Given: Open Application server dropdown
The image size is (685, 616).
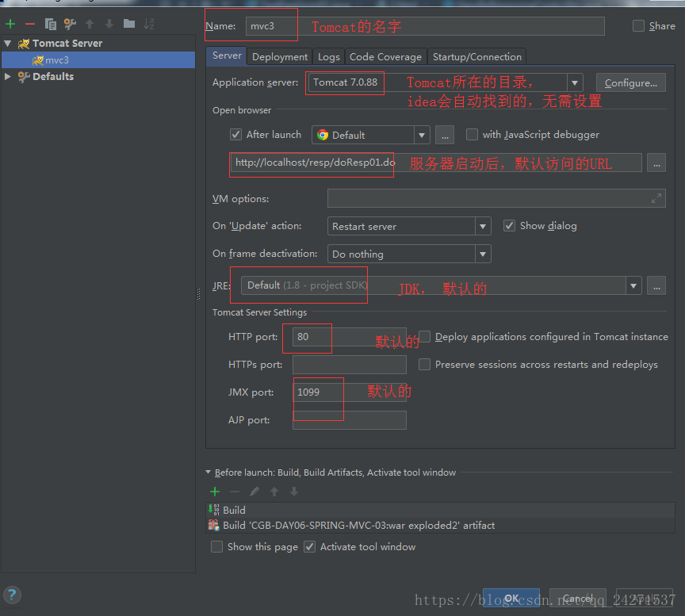Looking at the screenshot, I should coord(575,82).
